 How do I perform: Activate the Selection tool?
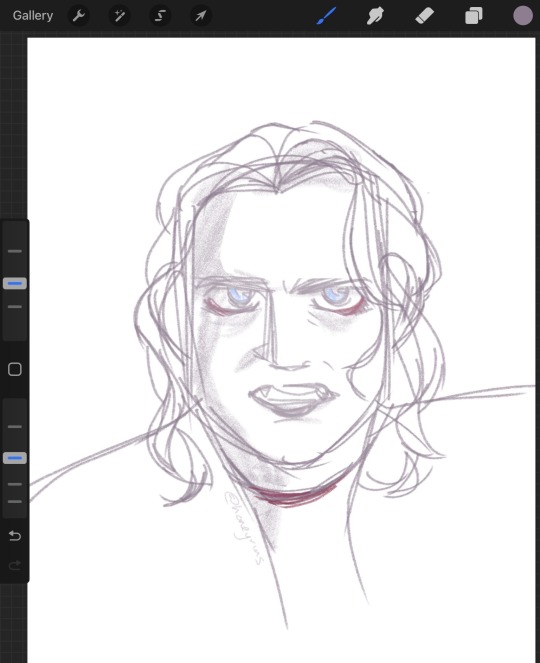click(x=160, y=16)
